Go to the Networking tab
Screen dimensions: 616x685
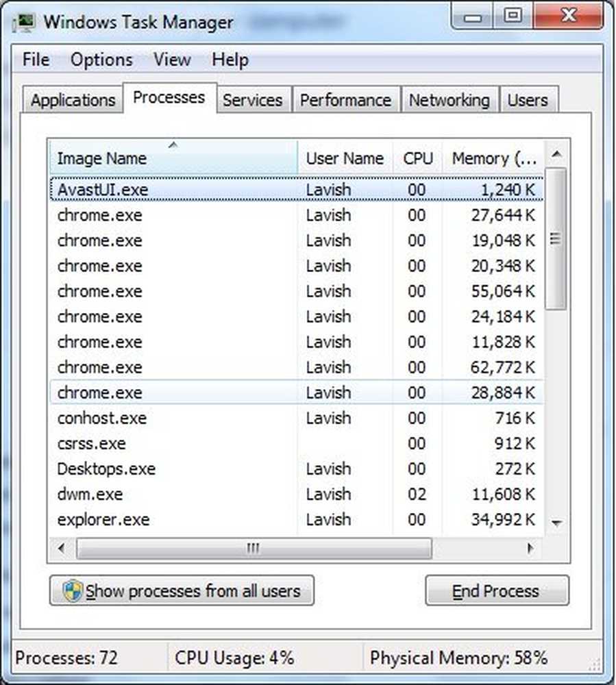pyautogui.click(x=449, y=100)
